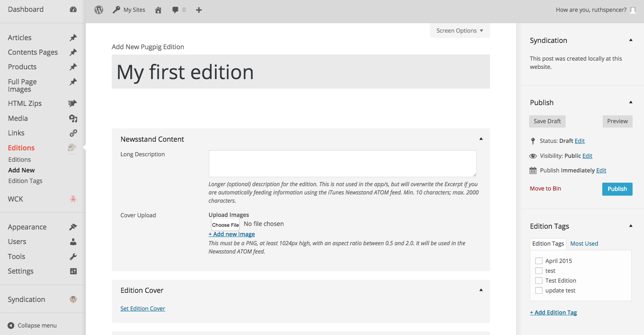Screen dimensions: 644x335
Task: Click the plus New content icon
Action: point(199,10)
